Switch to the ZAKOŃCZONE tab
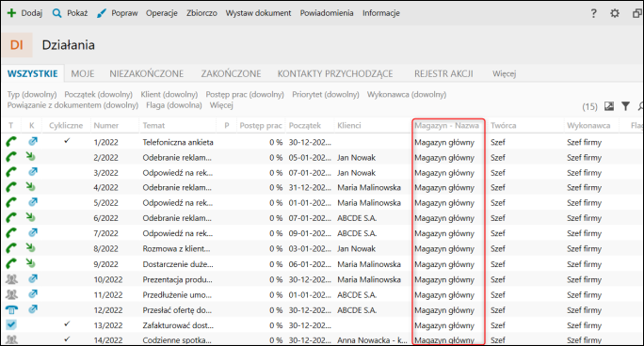 pos(231,73)
